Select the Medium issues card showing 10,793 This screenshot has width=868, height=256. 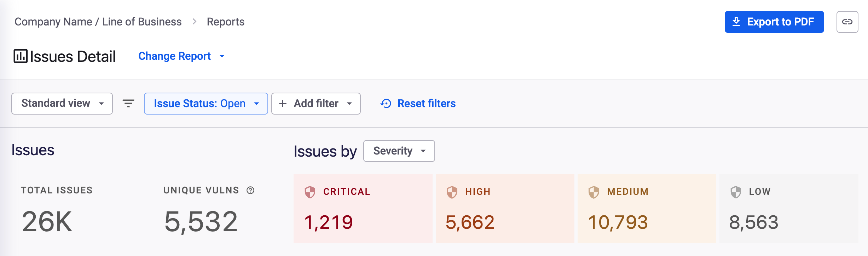click(647, 209)
